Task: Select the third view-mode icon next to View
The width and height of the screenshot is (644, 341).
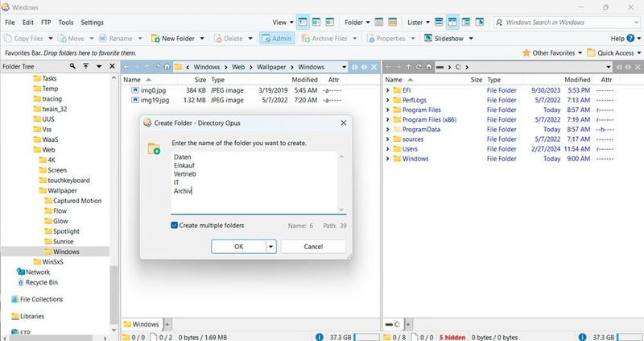Action: pos(330,23)
